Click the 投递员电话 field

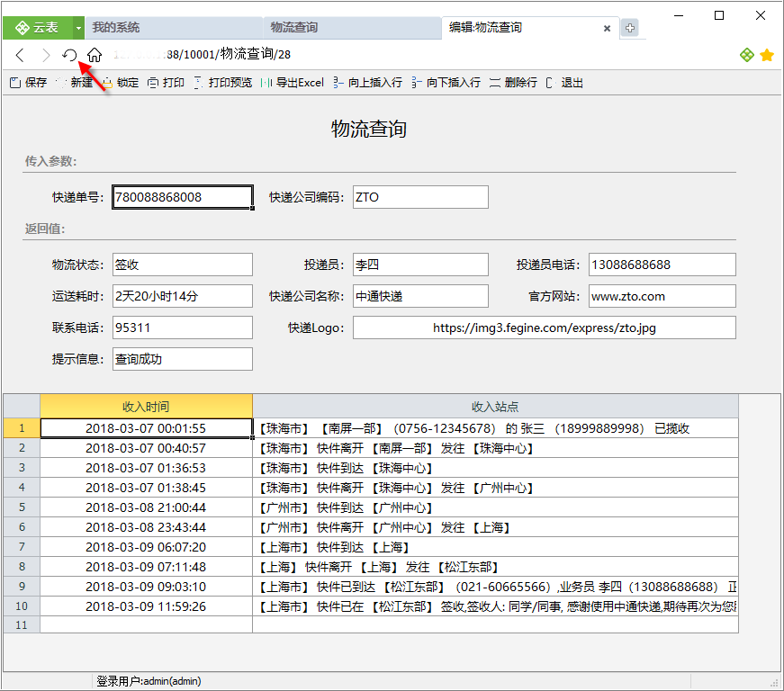tap(662, 265)
